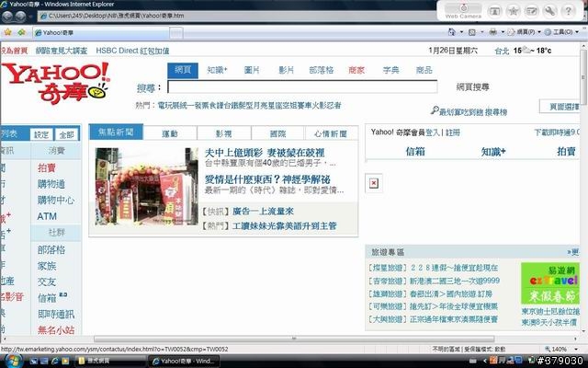
Task: Click the Internet Explorer quick launch icon
Action: coord(55,362)
